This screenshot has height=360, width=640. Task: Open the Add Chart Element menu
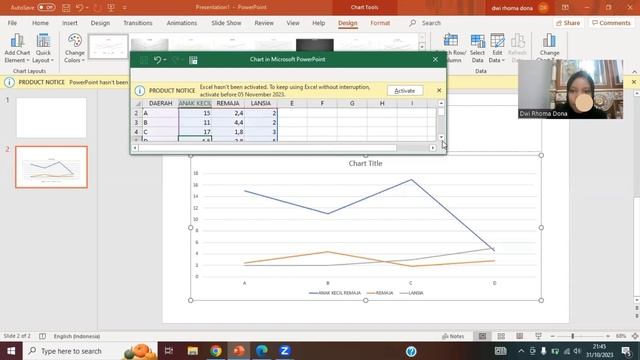coord(17,48)
